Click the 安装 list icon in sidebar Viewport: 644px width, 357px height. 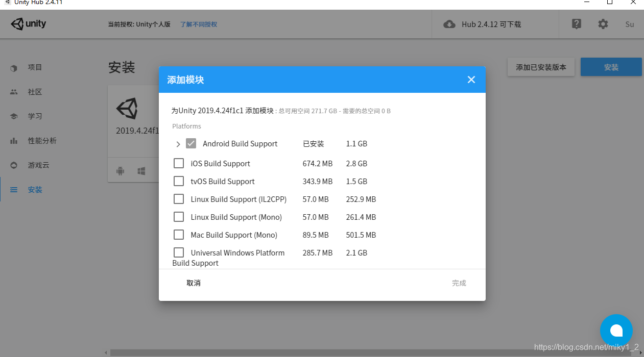click(x=14, y=190)
